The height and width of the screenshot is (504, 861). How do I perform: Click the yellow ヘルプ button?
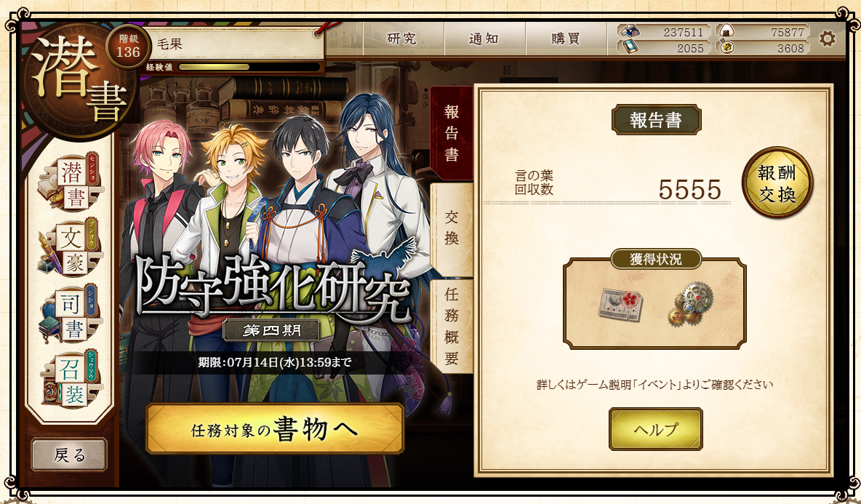[656, 429]
